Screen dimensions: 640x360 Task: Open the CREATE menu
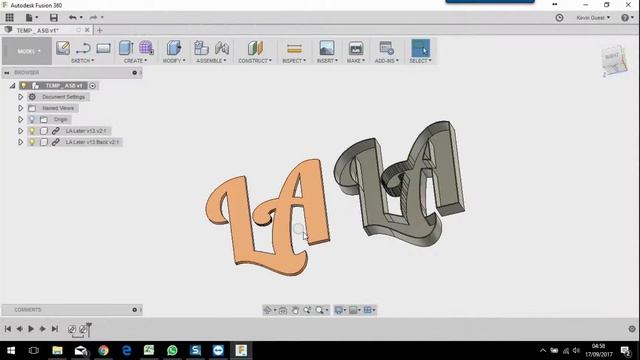[136, 60]
